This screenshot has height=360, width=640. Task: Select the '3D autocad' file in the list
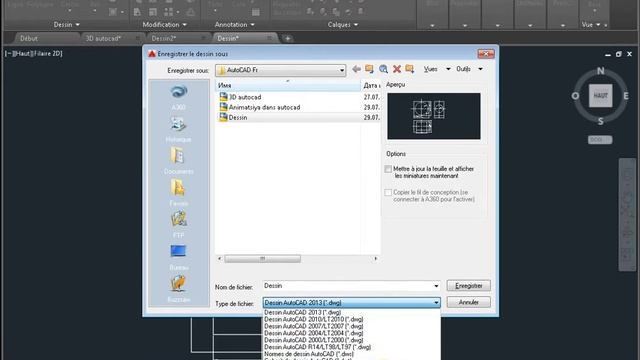tap(245, 97)
